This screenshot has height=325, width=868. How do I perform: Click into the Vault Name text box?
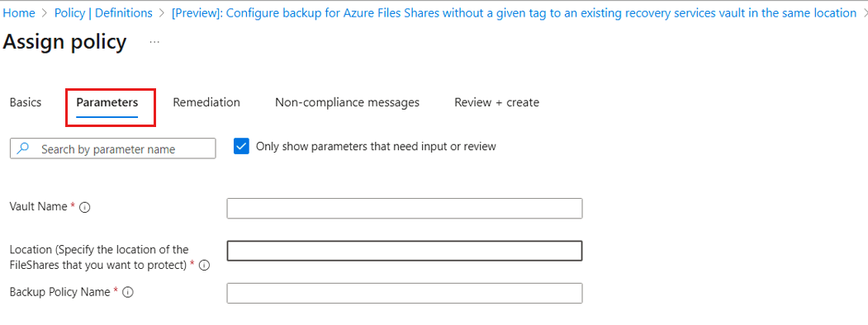coord(405,209)
